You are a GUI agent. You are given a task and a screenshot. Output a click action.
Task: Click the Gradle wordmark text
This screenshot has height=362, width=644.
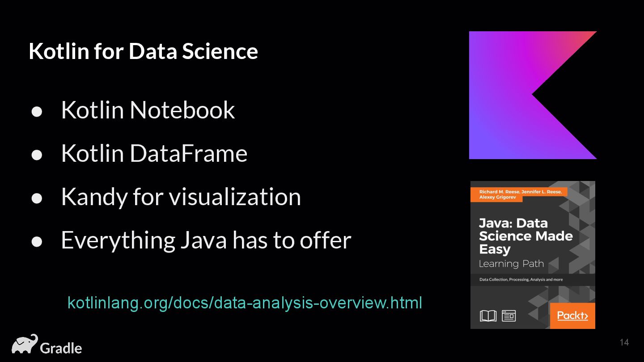coord(61,348)
